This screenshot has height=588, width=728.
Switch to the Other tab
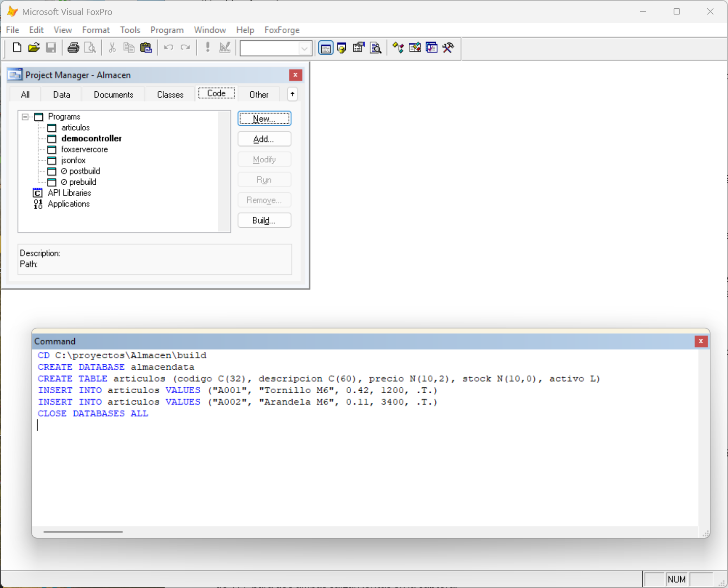pyautogui.click(x=259, y=95)
